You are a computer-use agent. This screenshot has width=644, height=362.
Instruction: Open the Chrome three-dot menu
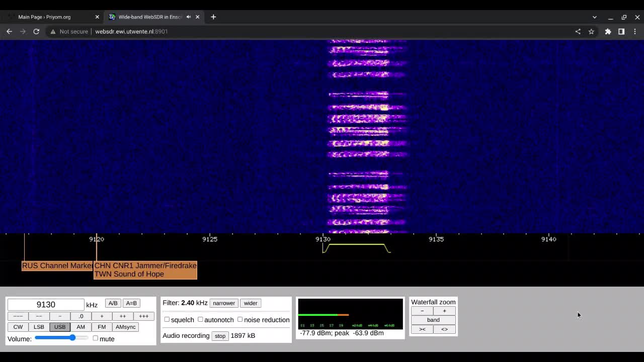635,31
